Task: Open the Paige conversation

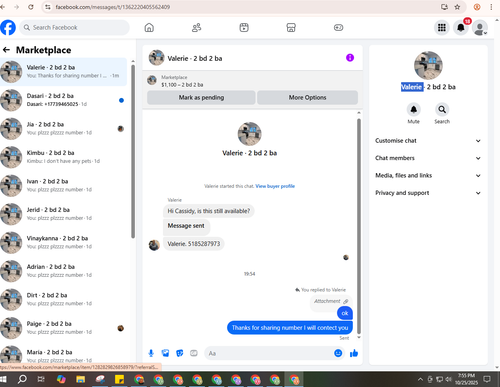Action: pyautogui.click(x=63, y=328)
